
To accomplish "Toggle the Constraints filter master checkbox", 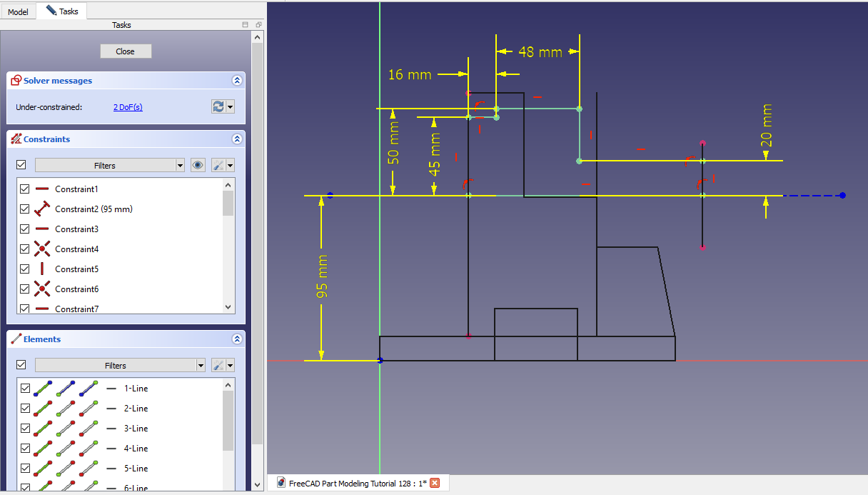I will pyautogui.click(x=21, y=165).
